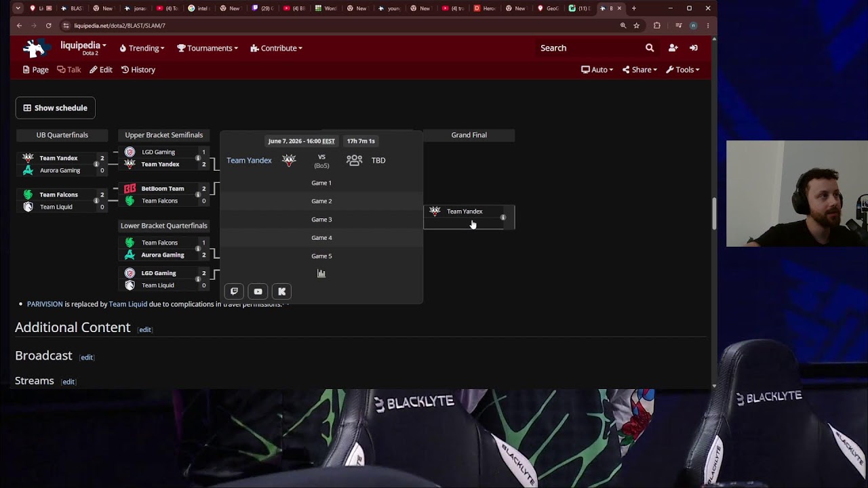
Task: Click the Liquipedia horse logo
Action: tap(35, 47)
